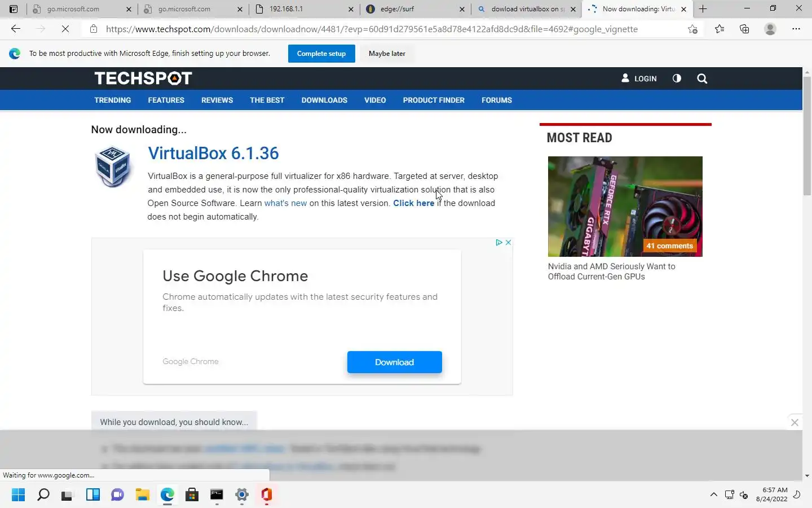Close the edge://surf tab
Image resolution: width=812 pixels, height=508 pixels.
coord(462,9)
